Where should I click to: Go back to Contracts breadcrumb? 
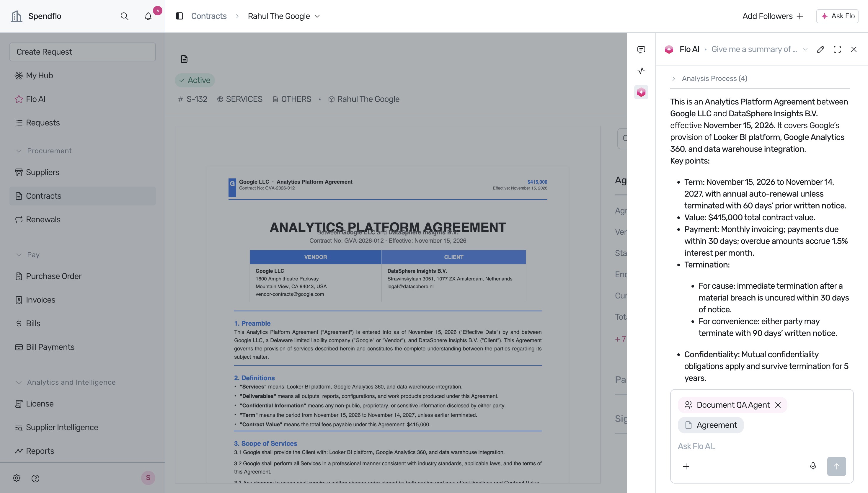coord(209,16)
